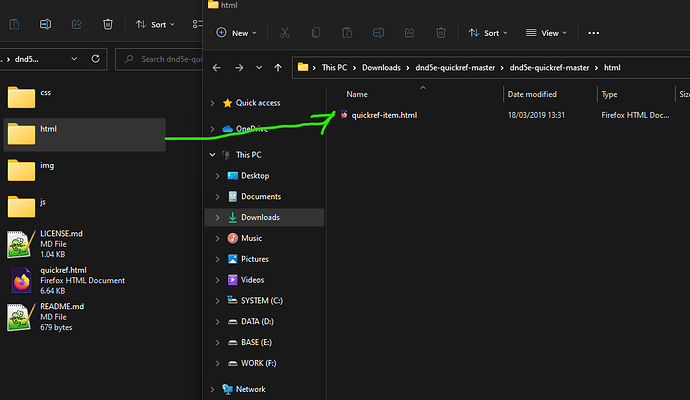Click the Back arrow in html window
The width and height of the screenshot is (690, 400).
pyautogui.click(x=217, y=68)
